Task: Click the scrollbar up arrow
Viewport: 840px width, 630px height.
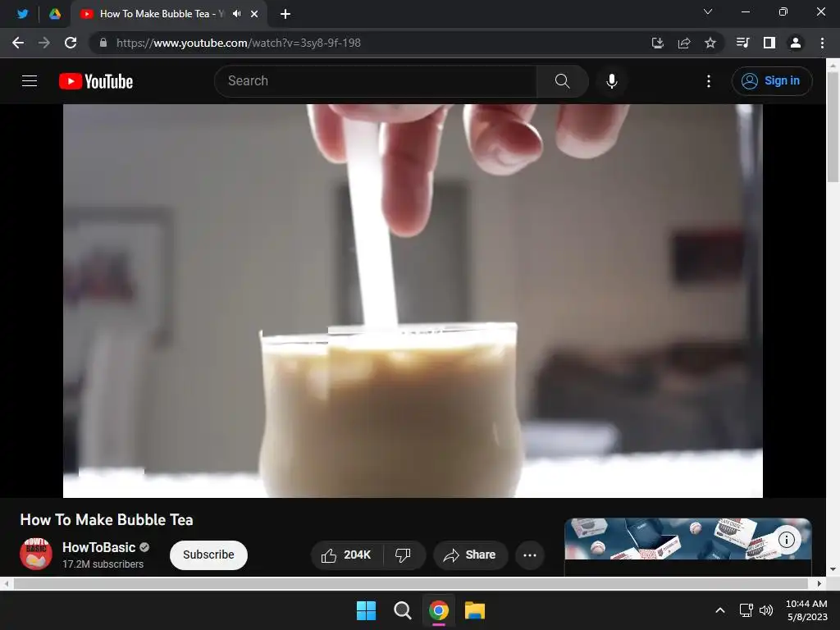Action: (833, 66)
